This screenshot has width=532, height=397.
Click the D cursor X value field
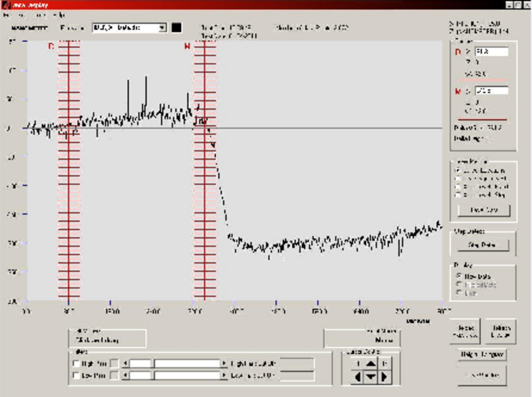pyautogui.click(x=491, y=51)
